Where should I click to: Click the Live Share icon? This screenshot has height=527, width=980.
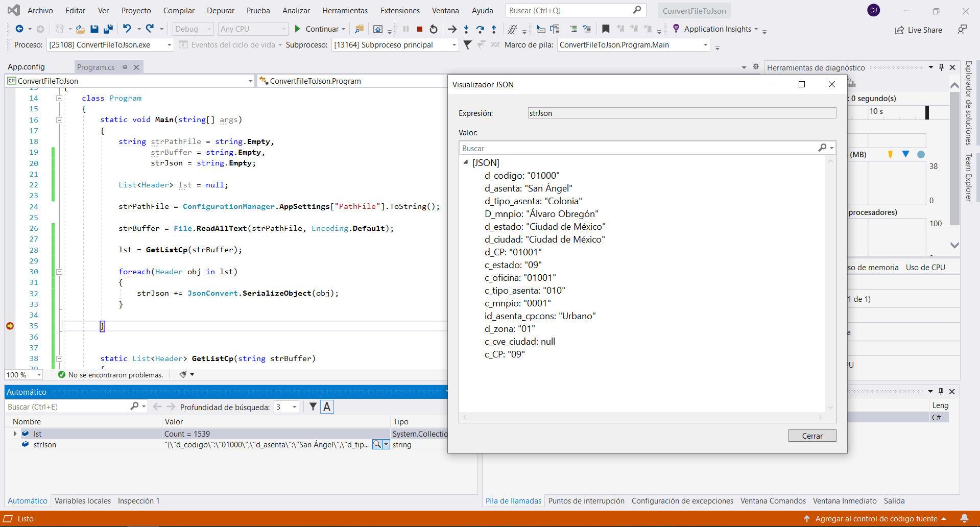coord(899,30)
